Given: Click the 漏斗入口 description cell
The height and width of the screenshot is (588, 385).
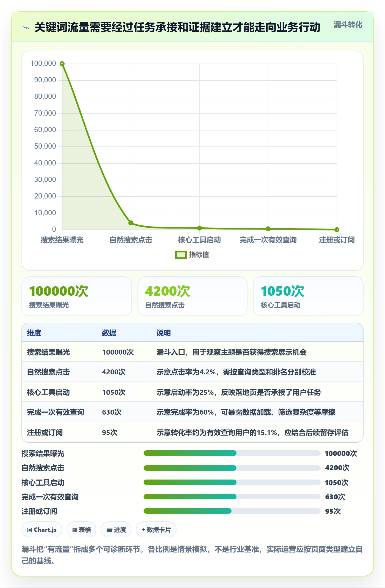Looking at the screenshot, I should pos(232,352).
